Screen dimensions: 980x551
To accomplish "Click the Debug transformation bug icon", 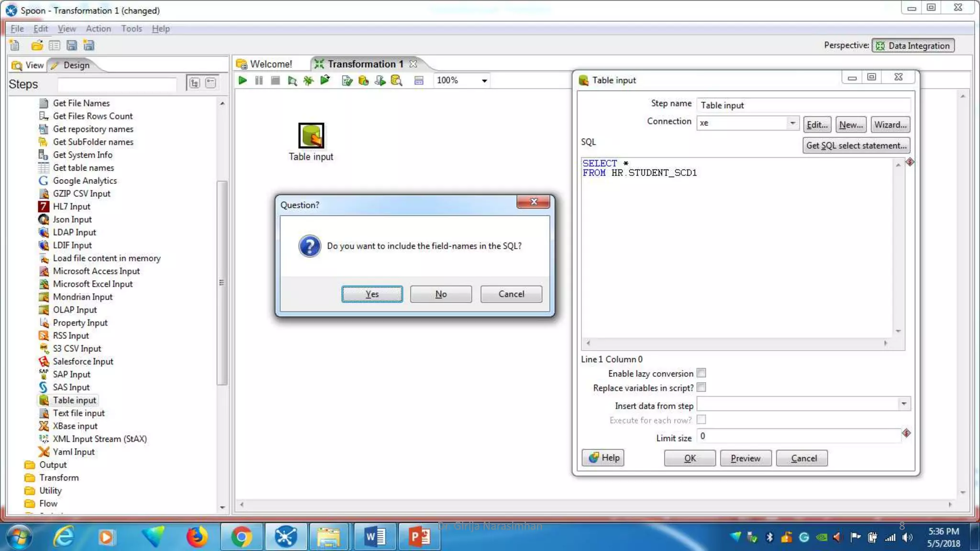I will click(x=308, y=80).
